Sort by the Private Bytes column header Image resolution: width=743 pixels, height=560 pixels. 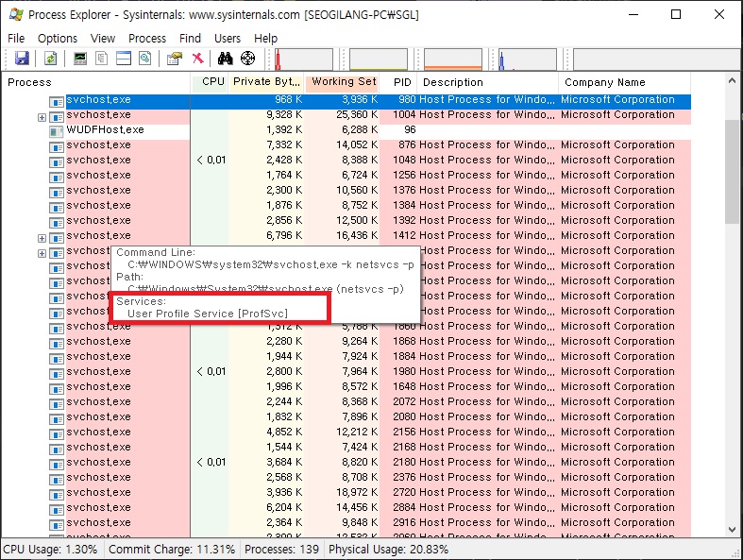tap(267, 82)
